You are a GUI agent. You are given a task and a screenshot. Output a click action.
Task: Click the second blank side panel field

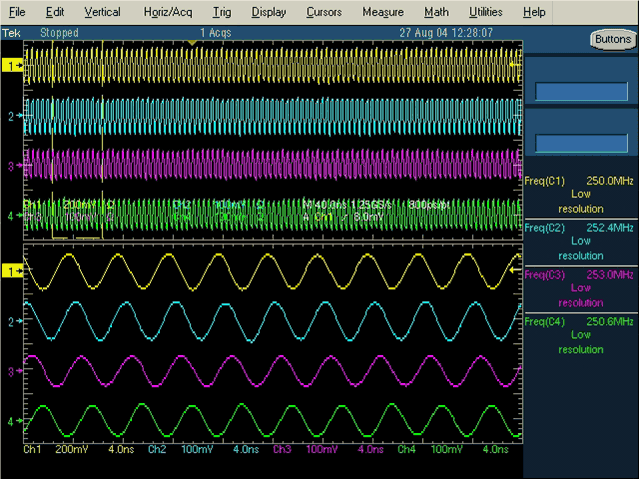pos(581,144)
